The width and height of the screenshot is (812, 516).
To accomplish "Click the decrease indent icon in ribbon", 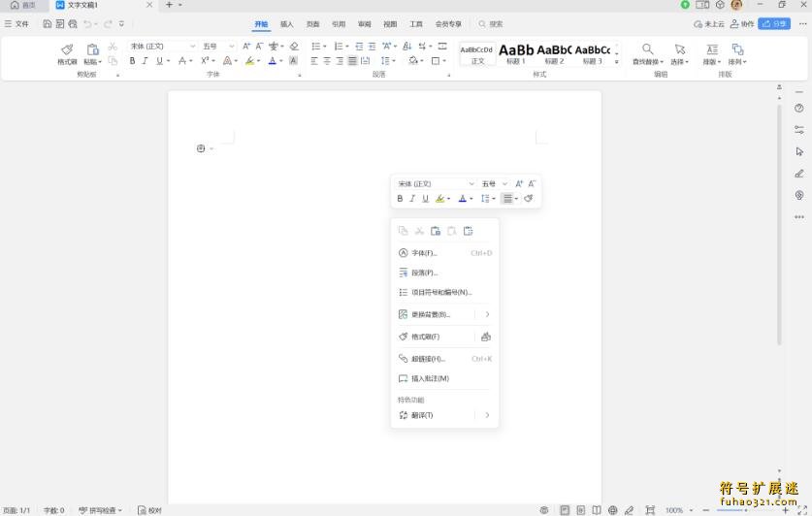I will click(x=359, y=46).
